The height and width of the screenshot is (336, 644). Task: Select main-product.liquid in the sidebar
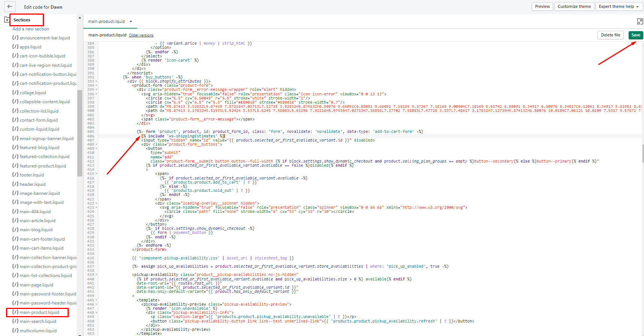point(39,312)
